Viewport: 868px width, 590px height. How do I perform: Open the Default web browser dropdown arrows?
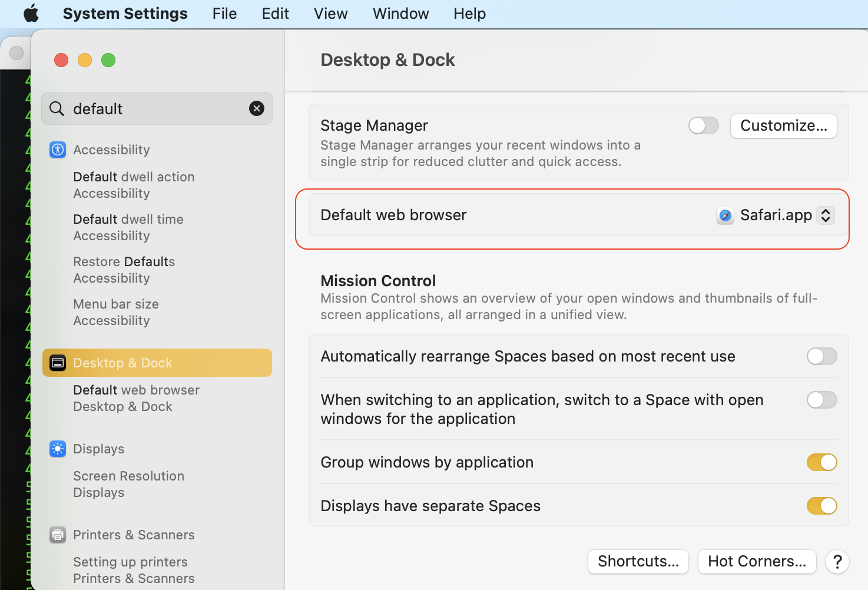(826, 216)
